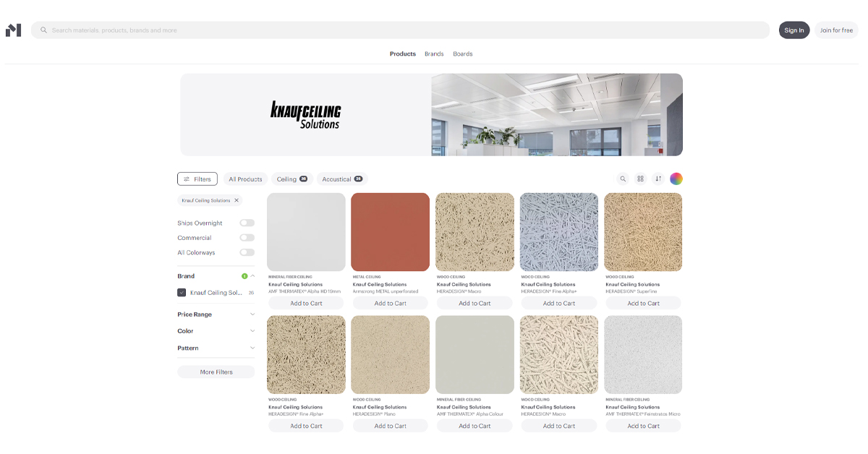Add HERADESIGN Plano to cart
868x454 pixels.
tap(391, 426)
